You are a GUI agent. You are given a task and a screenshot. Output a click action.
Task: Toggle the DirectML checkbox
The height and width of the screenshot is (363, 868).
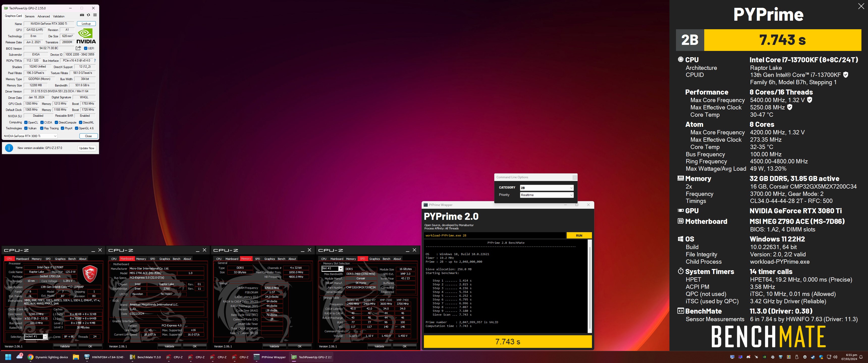point(80,122)
